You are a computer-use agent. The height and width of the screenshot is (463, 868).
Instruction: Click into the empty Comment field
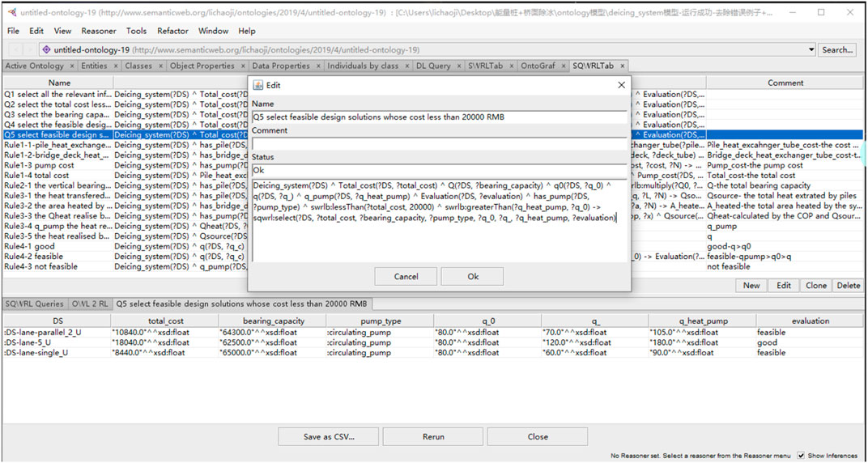pyautogui.click(x=439, y=144)
